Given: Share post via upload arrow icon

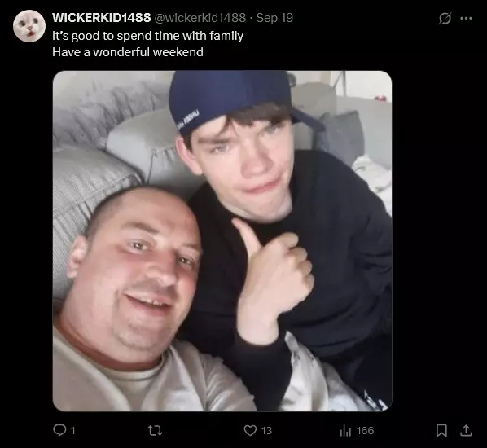Looking at the screenshot, I should (466, 430).
